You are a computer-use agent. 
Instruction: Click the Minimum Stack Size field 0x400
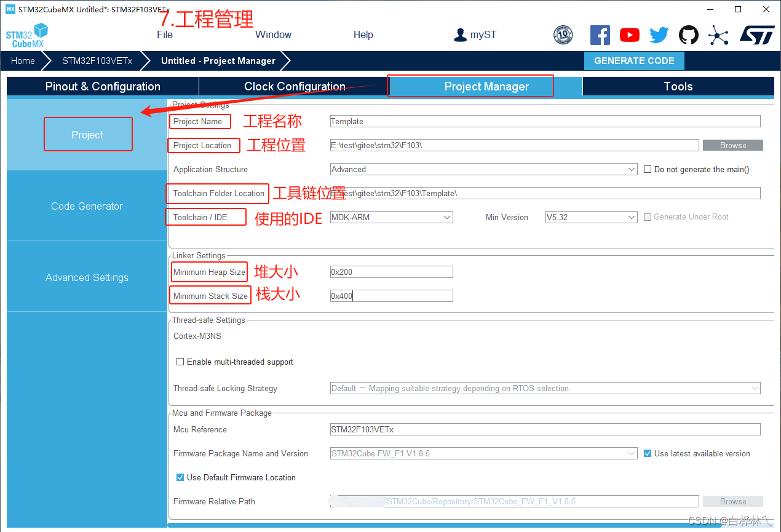(392, 296)
